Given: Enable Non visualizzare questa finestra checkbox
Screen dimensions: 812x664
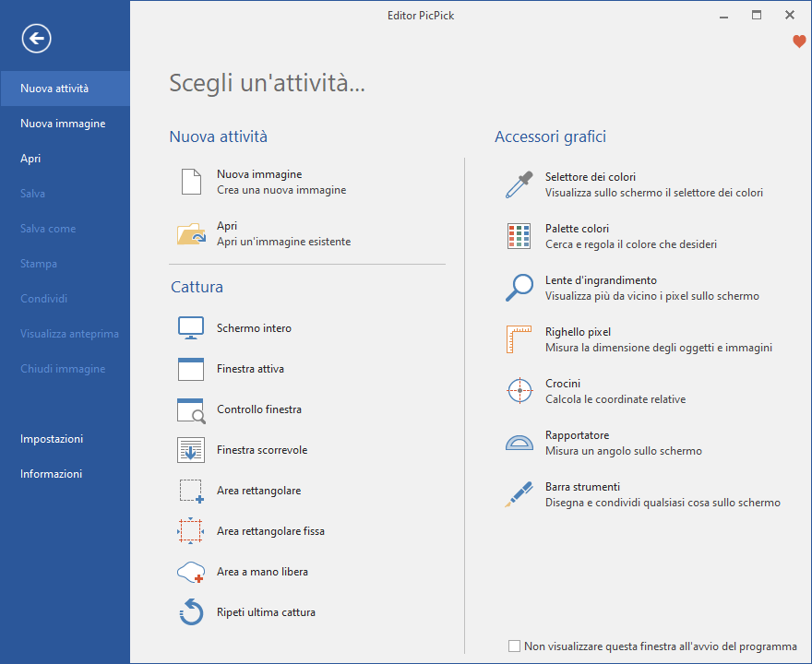Looking at the screenshot, I should pos(515,646).
